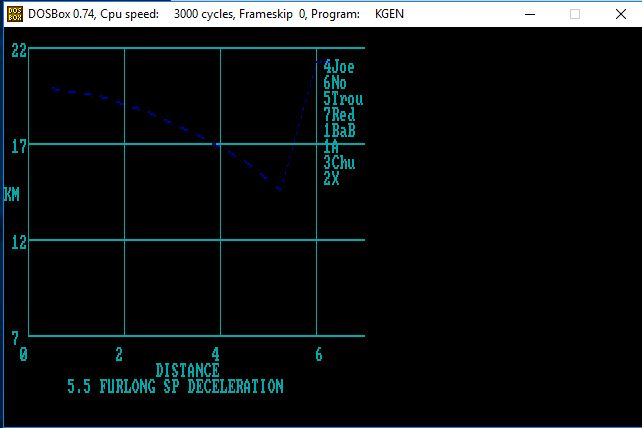The height and width of the screenshot is (428, 642).
Task: Click the '5.5 FURLONG SP DECELERATION' chart title
Action: pyautogui.click(x=175, y=386)
